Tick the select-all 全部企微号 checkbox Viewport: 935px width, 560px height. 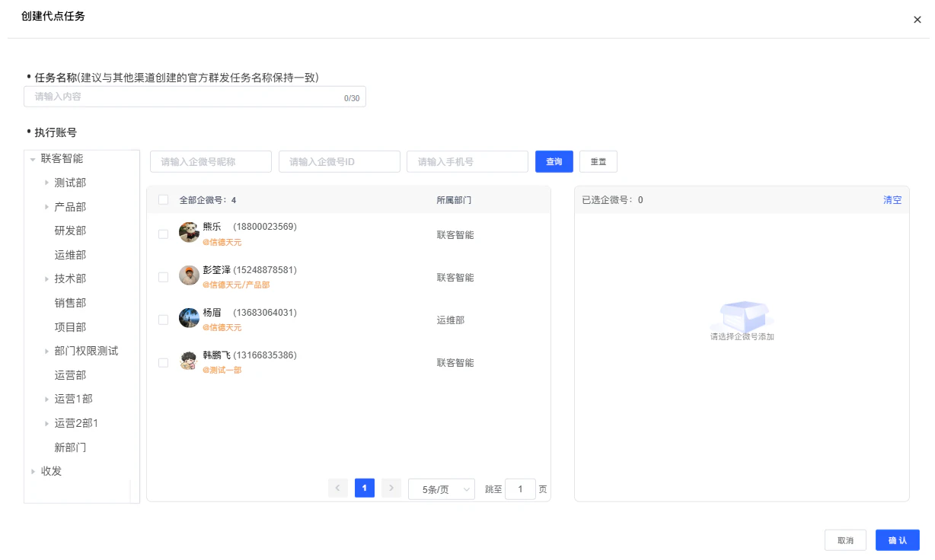[163, 200]
